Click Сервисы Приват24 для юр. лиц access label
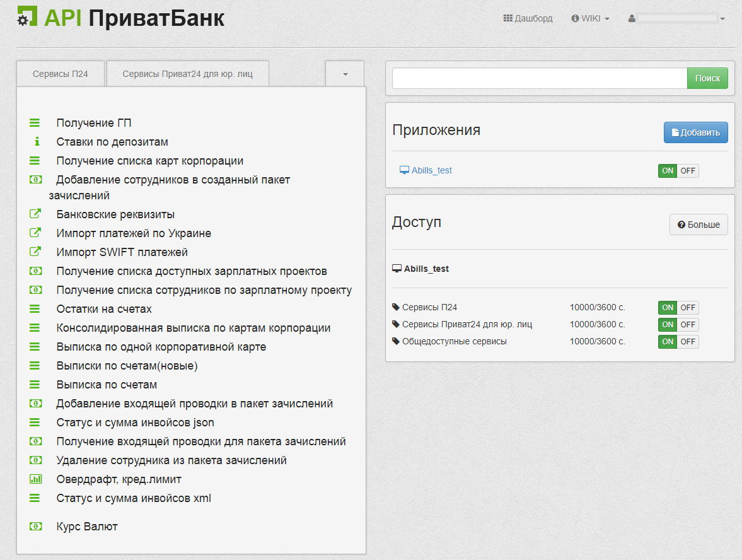742x560 pixels. tap(467, 324)
